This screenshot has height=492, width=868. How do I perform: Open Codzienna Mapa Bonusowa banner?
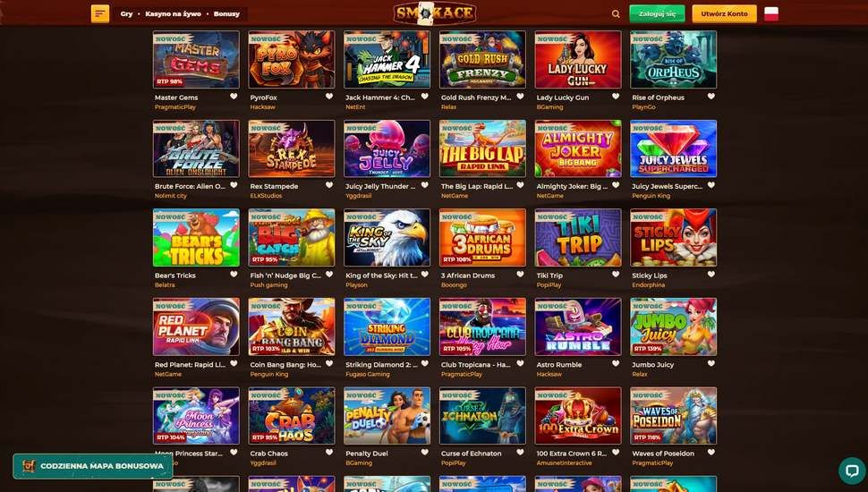click(x=93, y=466)
